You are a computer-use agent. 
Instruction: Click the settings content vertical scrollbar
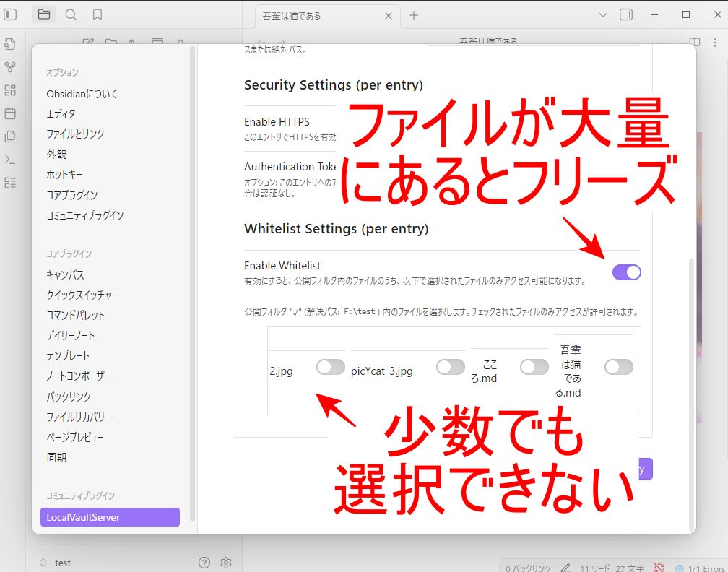point(692,394)
